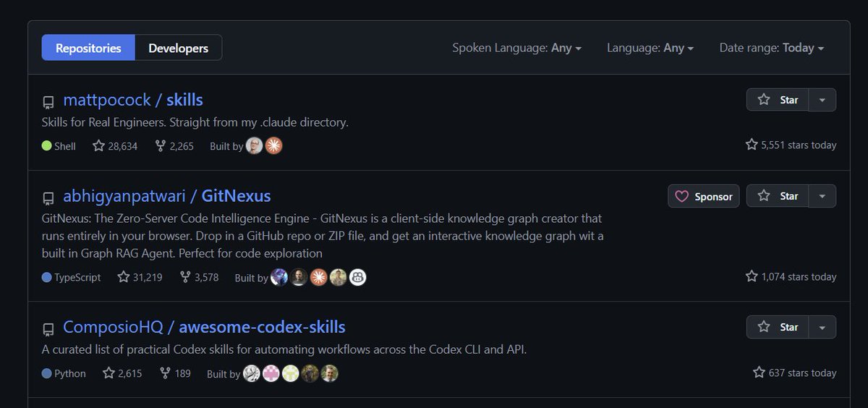Click fourth contributor avatar on awesome-codex-skills
Viewport: 868px width, 408px height.
[x=310, y=373]
